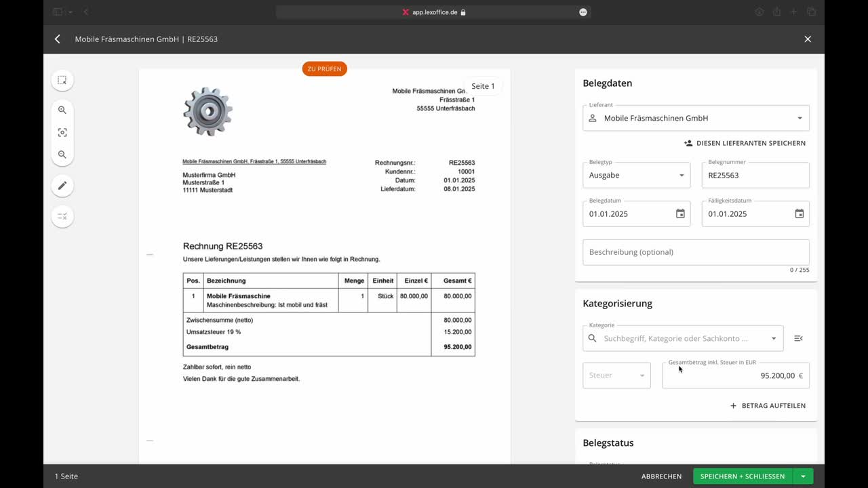Click 'Mobile Fräsmaschine' item description
Image resolution: width=868 pixels, height=488 pixels.
coord(239,296)
